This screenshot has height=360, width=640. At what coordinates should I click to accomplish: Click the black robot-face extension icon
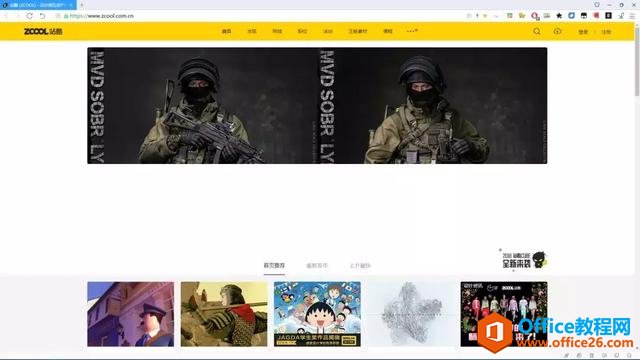[x=584, y=16]
